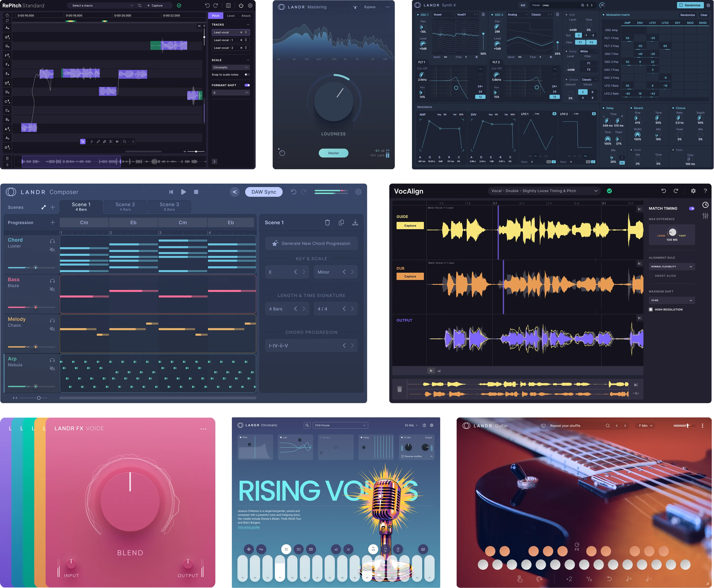Viewport: 714px width, 588px height.
Task: Toggle the LoFi effect in LANDR Chromatic
Action: click(281, 438)
